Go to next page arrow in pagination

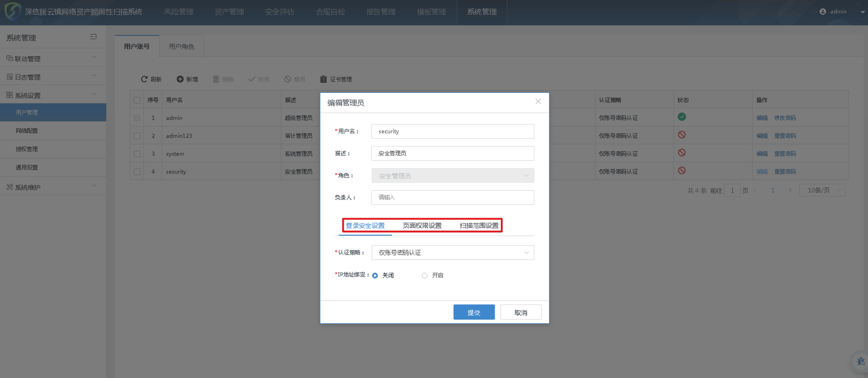[790, 190]
